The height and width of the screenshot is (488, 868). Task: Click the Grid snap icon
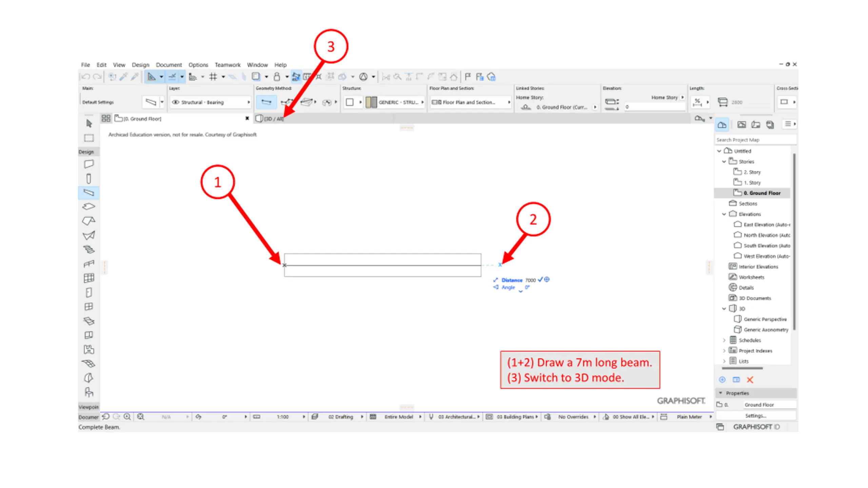pyautogui.click(x=213, y=77)
